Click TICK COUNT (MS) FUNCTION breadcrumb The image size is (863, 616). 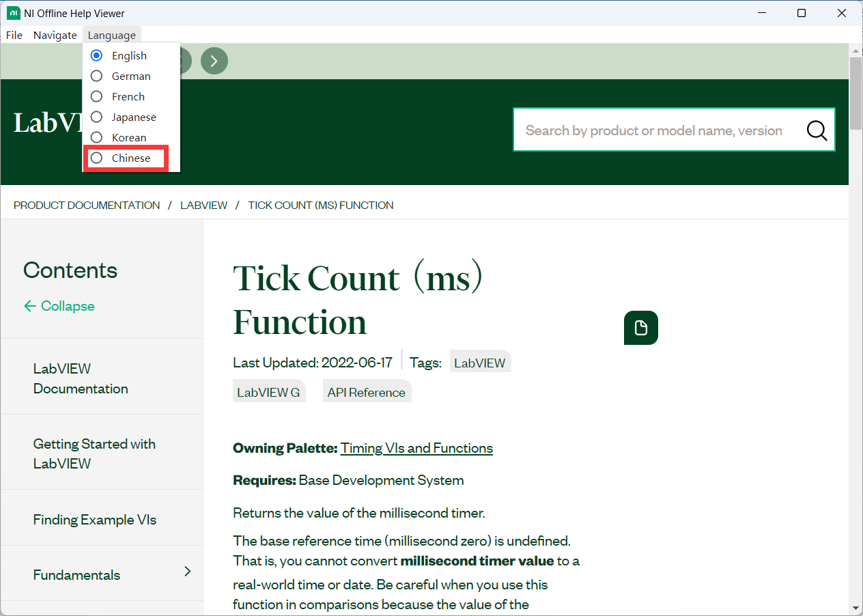[321, 205]
